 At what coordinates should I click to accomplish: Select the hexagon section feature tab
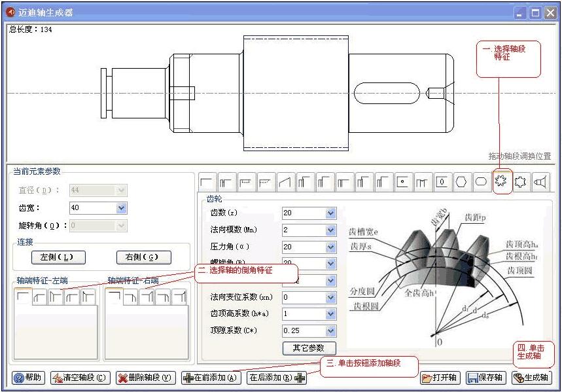(461, 183)
